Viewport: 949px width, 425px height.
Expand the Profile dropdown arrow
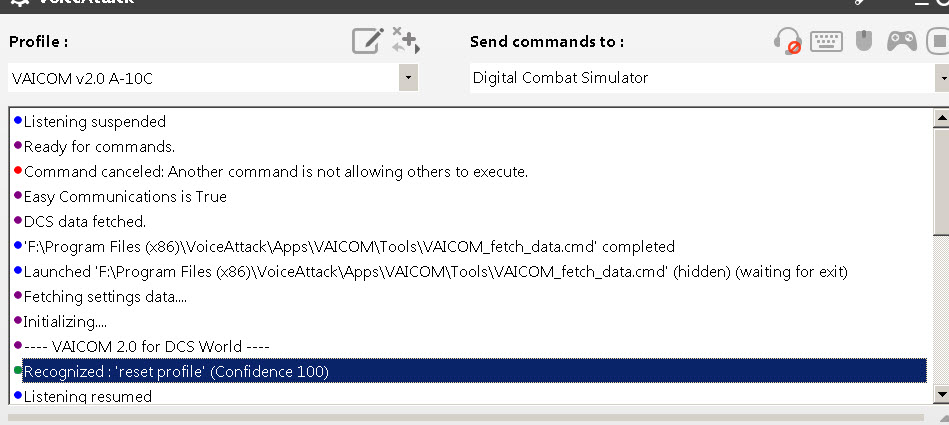(408, 77)
